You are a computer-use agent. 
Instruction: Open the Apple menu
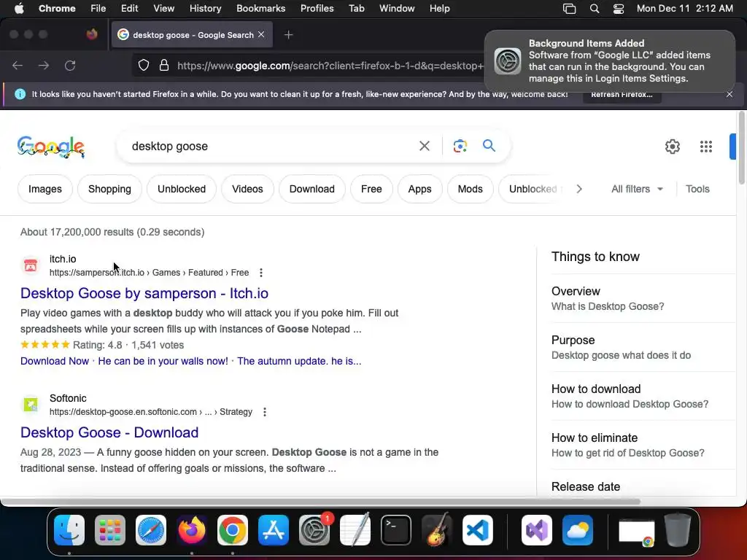tap(19, 9)
